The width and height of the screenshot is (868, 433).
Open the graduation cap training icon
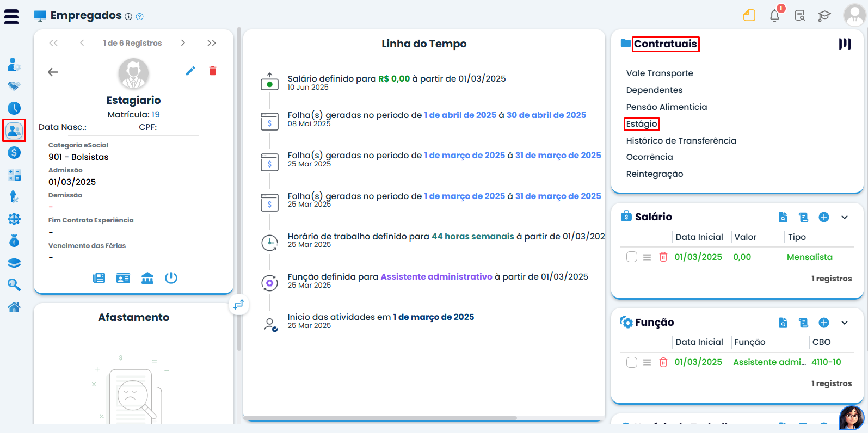[824, 16]
